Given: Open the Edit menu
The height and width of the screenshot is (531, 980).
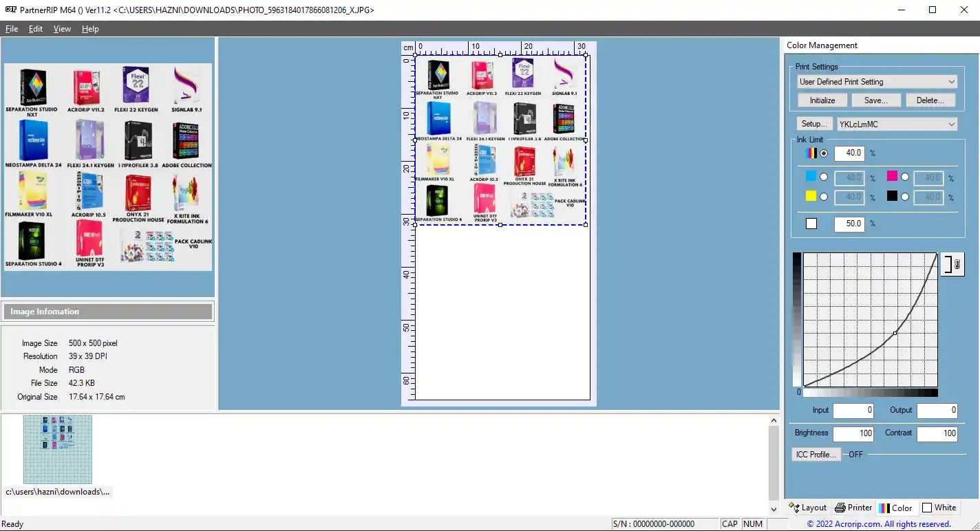Looking at the screenshot, I should pyautogui.click(x=35, y=29).
